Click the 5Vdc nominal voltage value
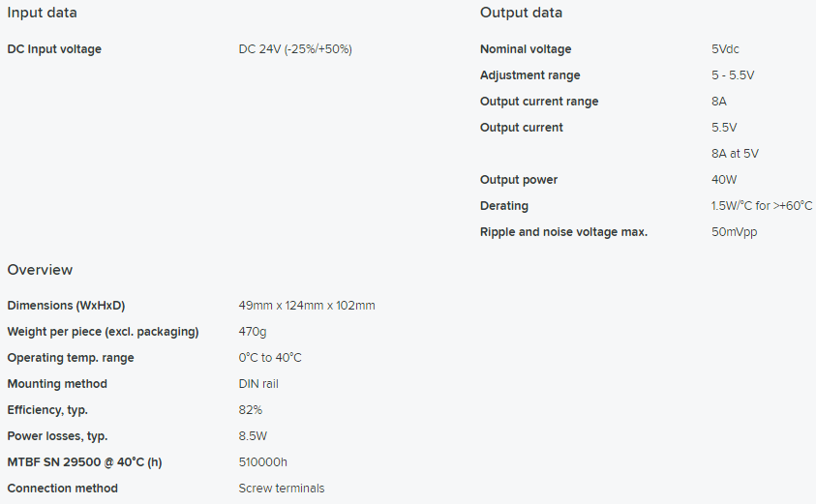 725,49
